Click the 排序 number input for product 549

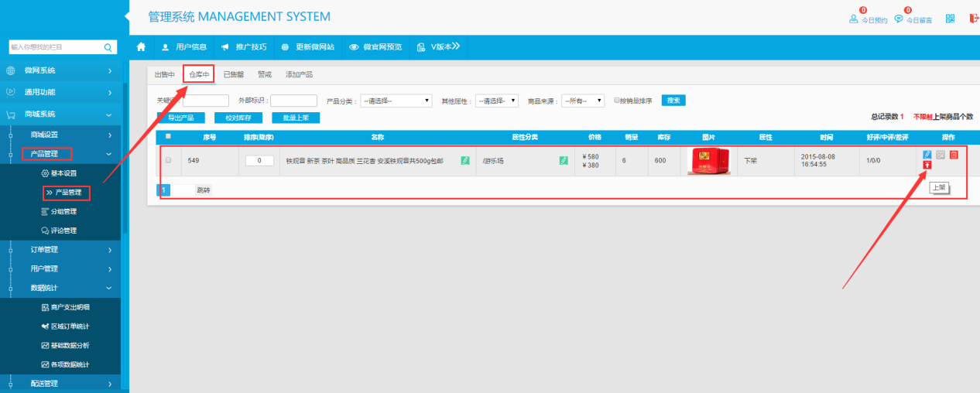click(260, 161)
